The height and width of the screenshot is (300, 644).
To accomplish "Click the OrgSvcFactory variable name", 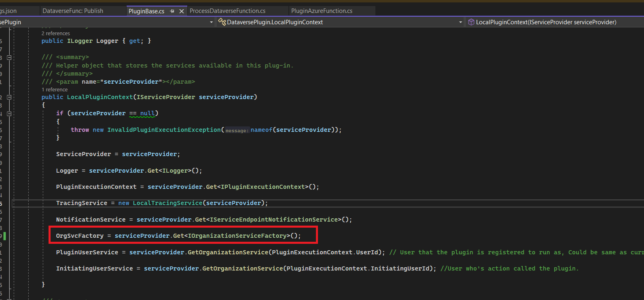I will point(80,236).
